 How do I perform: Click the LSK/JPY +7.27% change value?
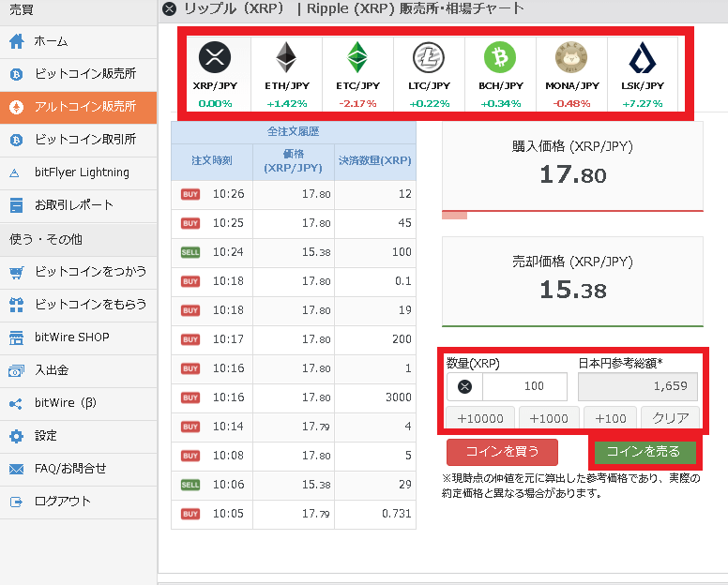point(643,104)
